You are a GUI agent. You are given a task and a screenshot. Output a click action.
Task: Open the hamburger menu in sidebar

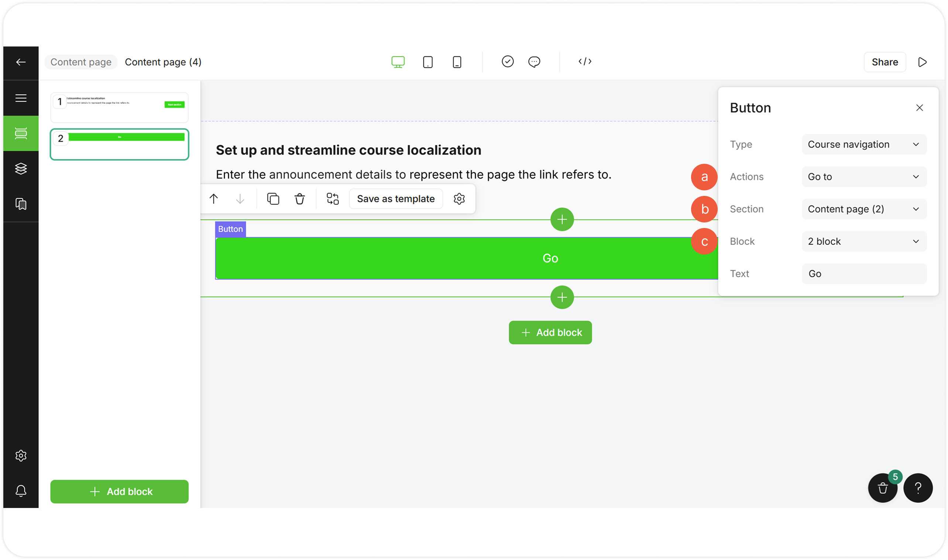pyautogui.click(x=21, y=98)
